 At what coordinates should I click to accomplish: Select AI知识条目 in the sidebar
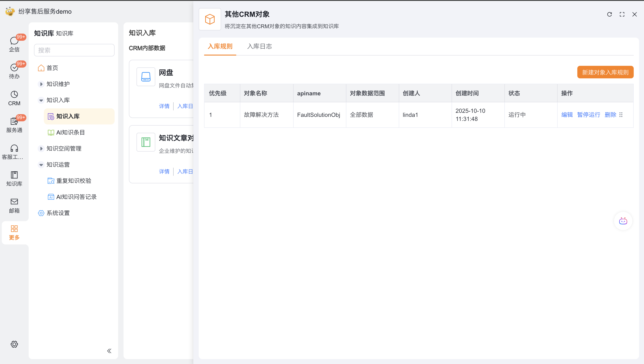pos(70,132)
